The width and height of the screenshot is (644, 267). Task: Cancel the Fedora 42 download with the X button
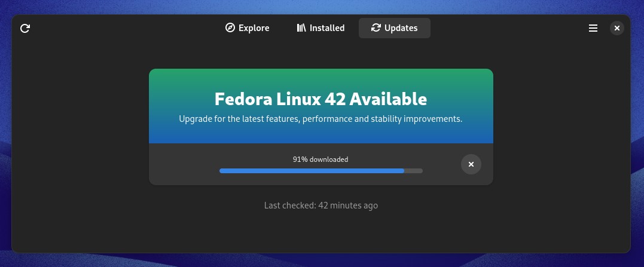[x=471, y=164]
